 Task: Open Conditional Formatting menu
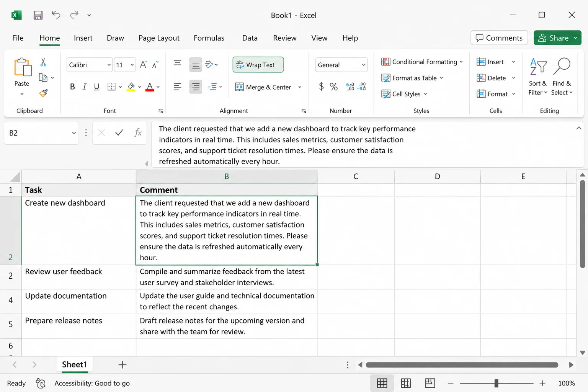point(422,62)
